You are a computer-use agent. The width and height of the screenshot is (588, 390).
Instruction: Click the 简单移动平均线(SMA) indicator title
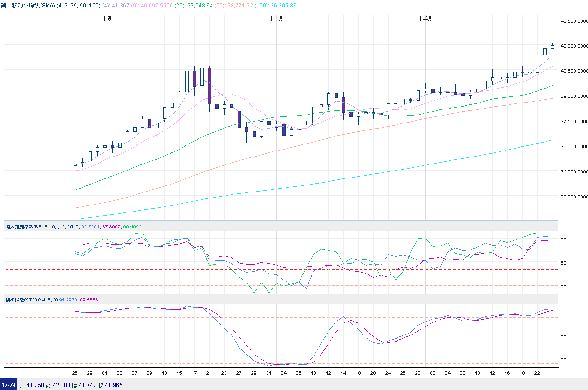coord(28,5)
